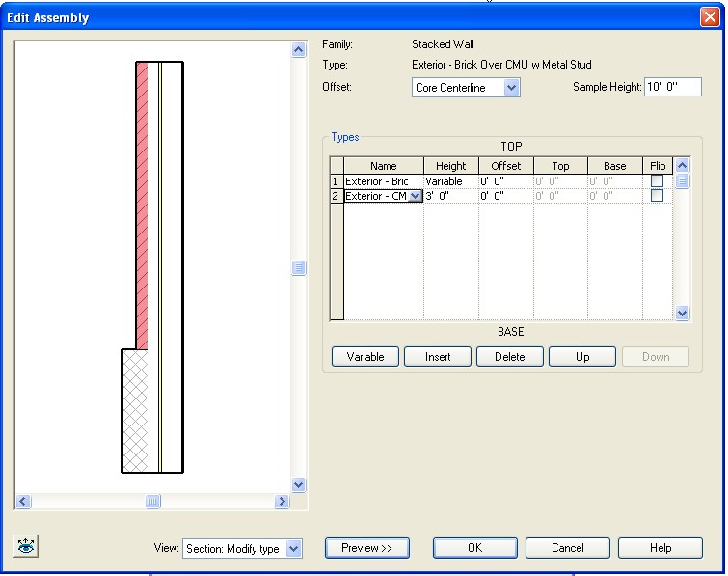Screen dimensions: 728x576
Task: Open the Offset Core Centerline dropdown
Action: point(511,88)
